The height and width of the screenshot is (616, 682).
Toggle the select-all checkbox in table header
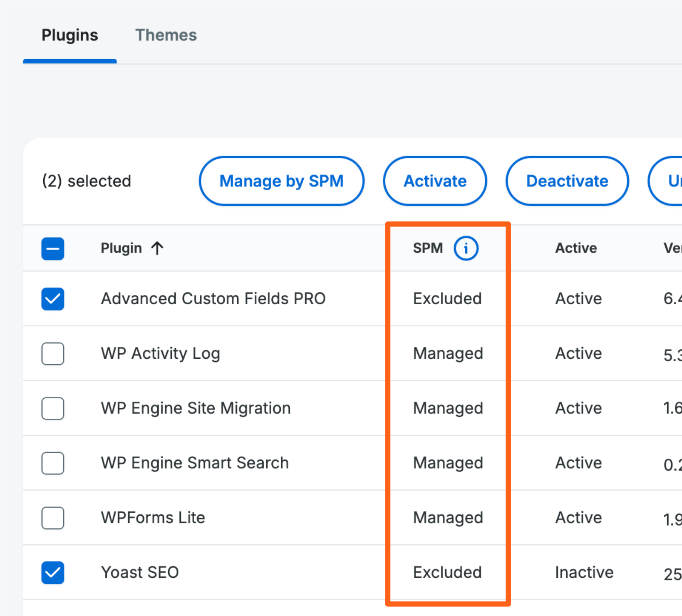pyautogui.click(x=53, y=248)
